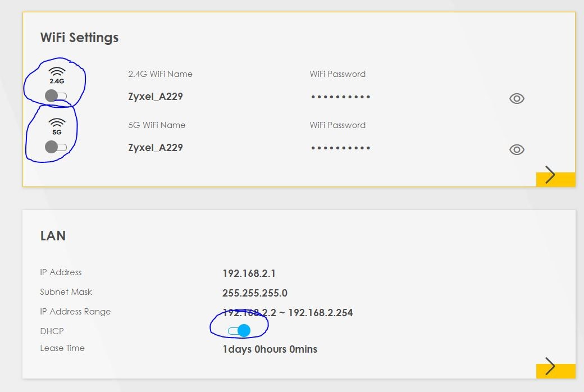Click the IP address 192.168.2.1
The height and width of the screenshot is (392, 584).
click(x=249, y=274)
